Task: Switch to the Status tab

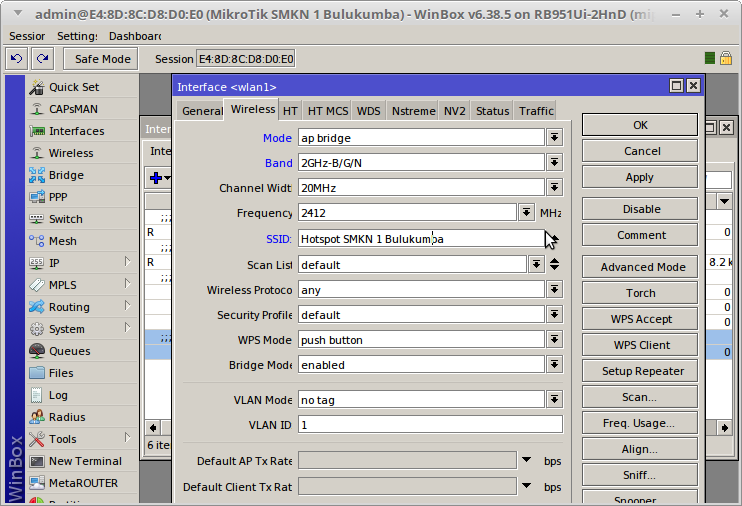Action: (x=492, y=111)
